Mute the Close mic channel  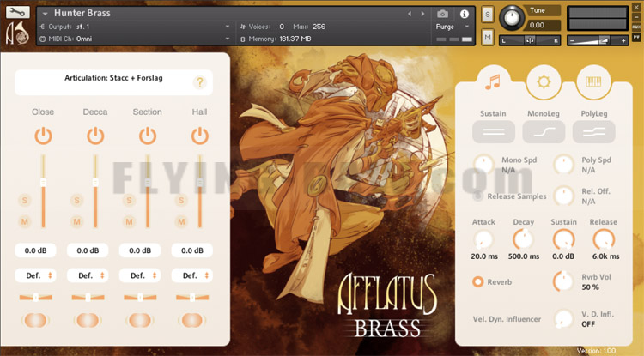25,222
